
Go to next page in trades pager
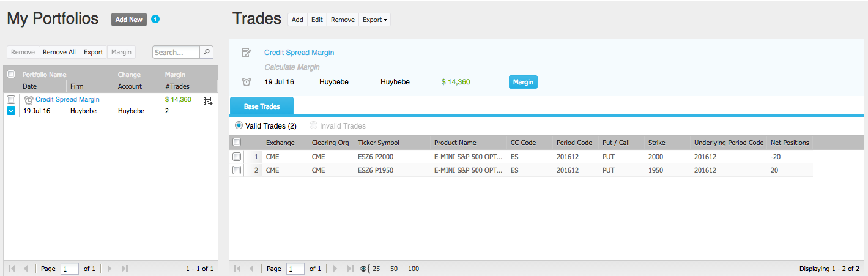335,269
